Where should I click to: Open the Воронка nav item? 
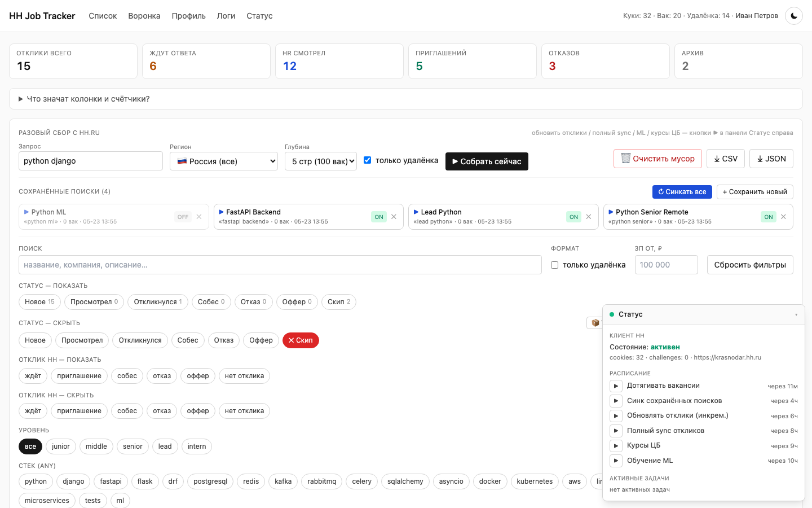(144, 16)
